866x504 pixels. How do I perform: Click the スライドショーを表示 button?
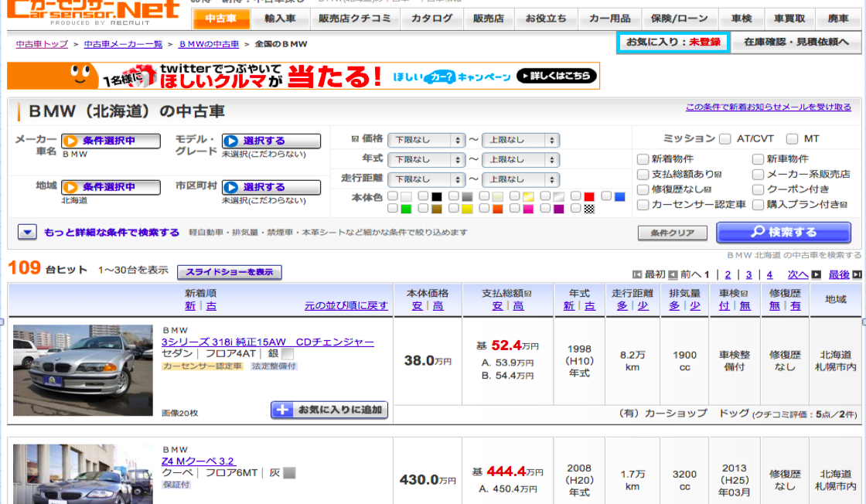229,272
